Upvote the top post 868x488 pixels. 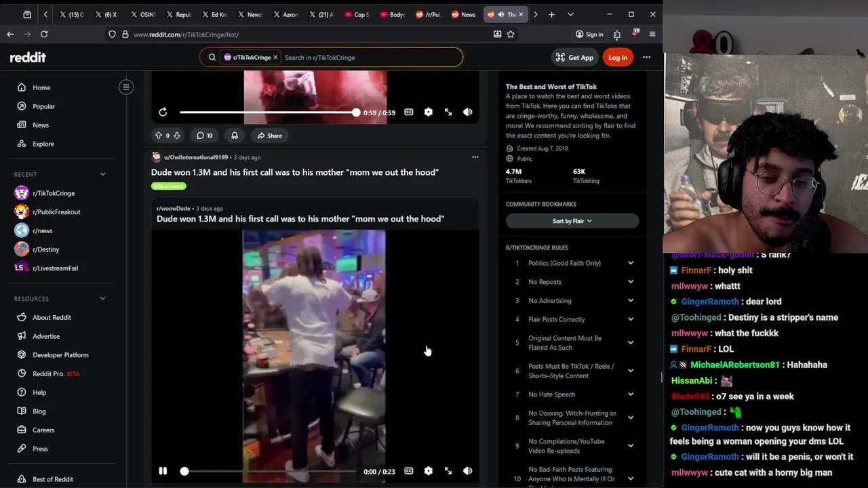(159, 136)
